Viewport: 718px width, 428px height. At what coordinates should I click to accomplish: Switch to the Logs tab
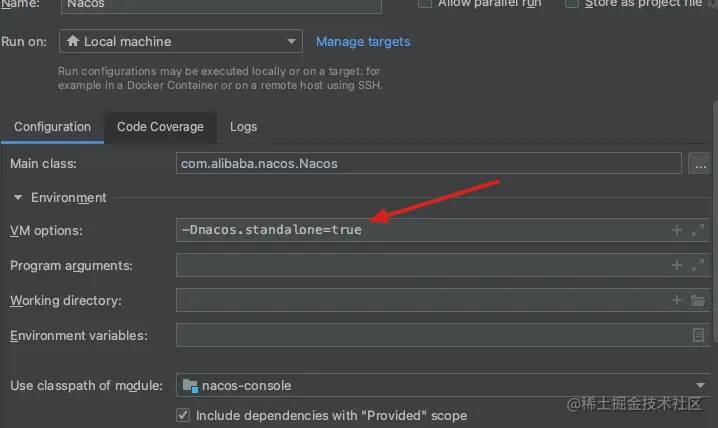tap(243, 127)
